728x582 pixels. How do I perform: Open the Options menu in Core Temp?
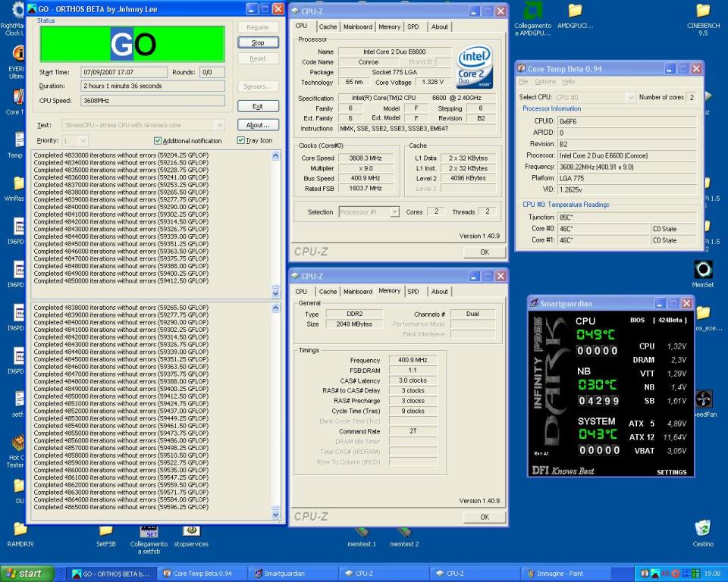(545, 82)
